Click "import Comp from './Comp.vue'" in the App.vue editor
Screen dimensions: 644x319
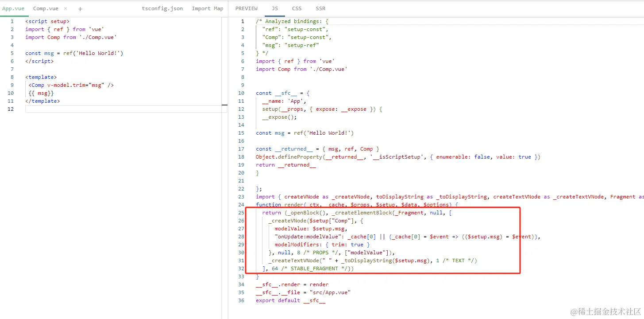point(71,37)
